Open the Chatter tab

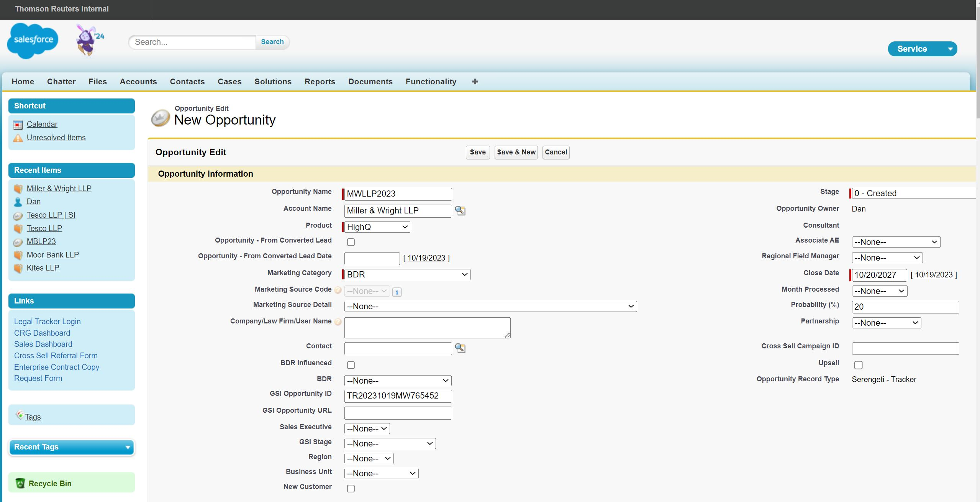coord(61,82)
